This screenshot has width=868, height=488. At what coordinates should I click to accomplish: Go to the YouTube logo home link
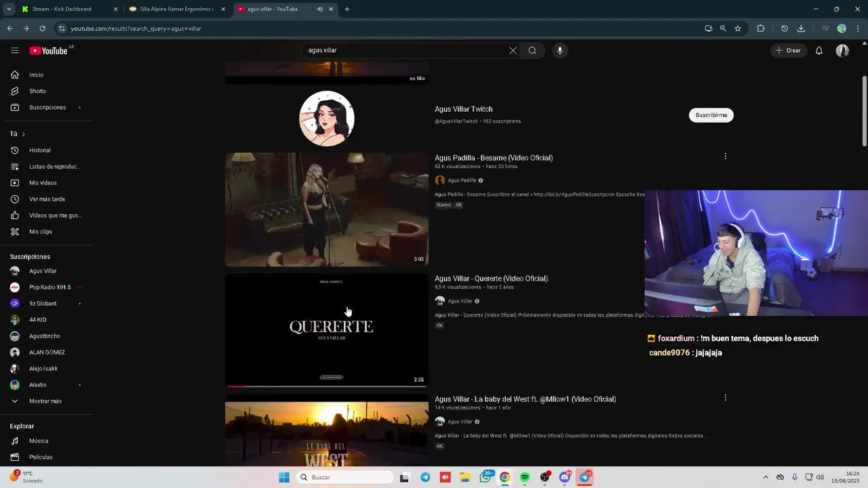(48, 51)
